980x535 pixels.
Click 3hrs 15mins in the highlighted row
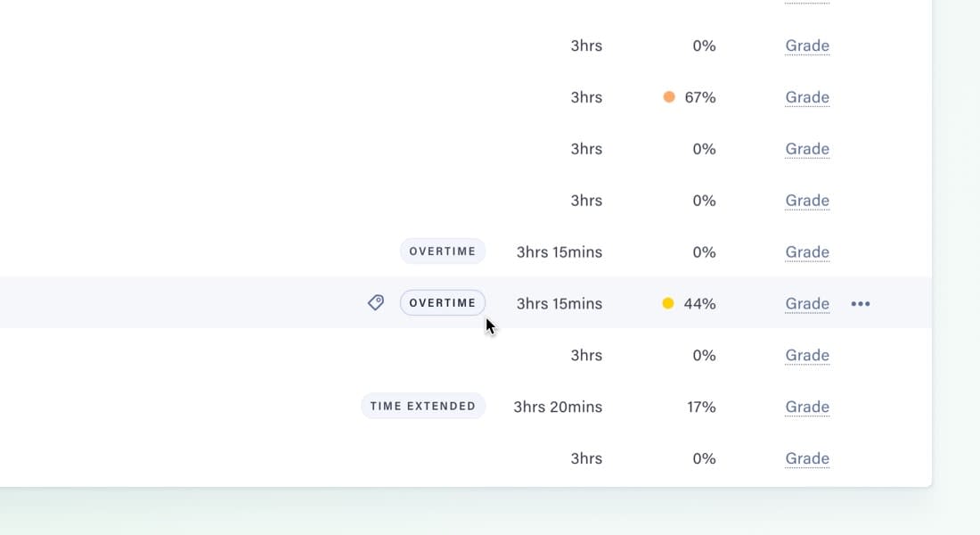pyautogui.click(x=559, y=303)
